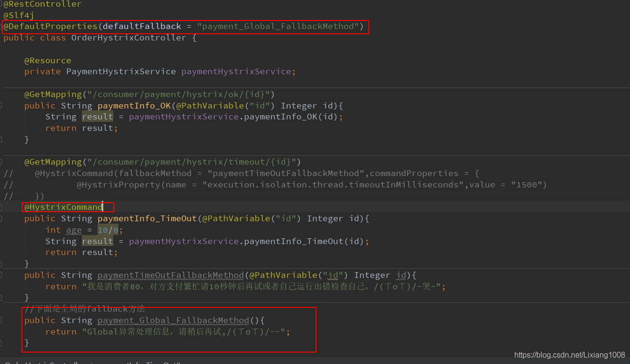Click the commented @HystrixProperty annotation
The width and height of the screenshot is (630, 364).
(x=118, y=185)
